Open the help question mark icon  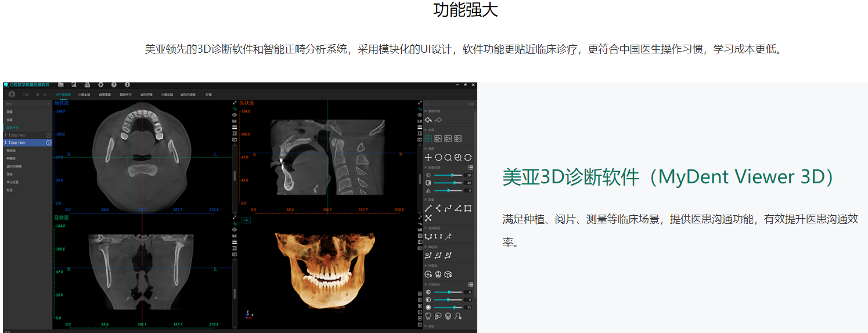coord(114,85)
